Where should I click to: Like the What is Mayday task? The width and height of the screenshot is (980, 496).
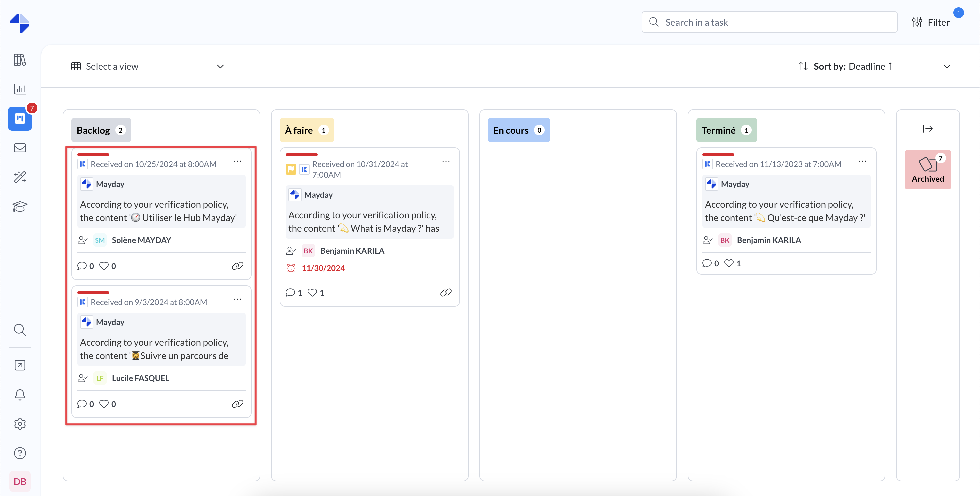312,293
